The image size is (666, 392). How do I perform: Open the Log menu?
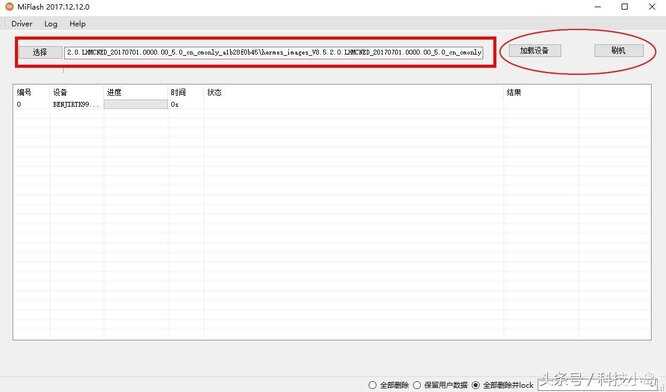coord(51,24)
